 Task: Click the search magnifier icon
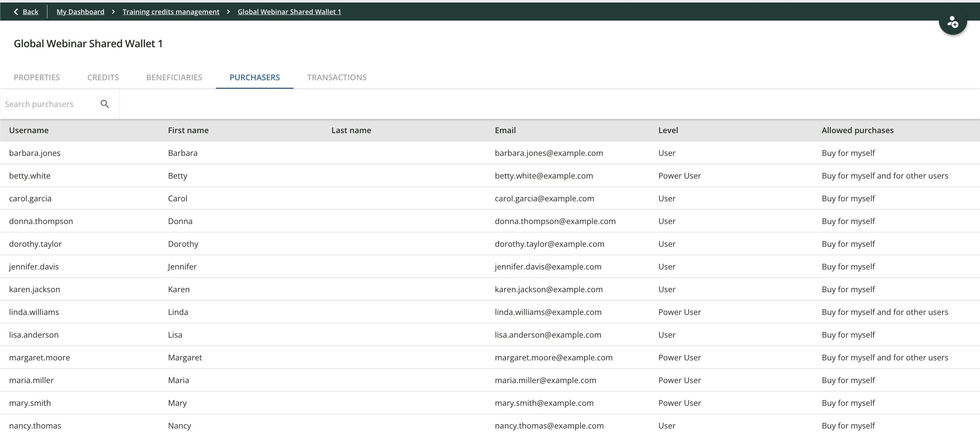(x=105, y=104)
